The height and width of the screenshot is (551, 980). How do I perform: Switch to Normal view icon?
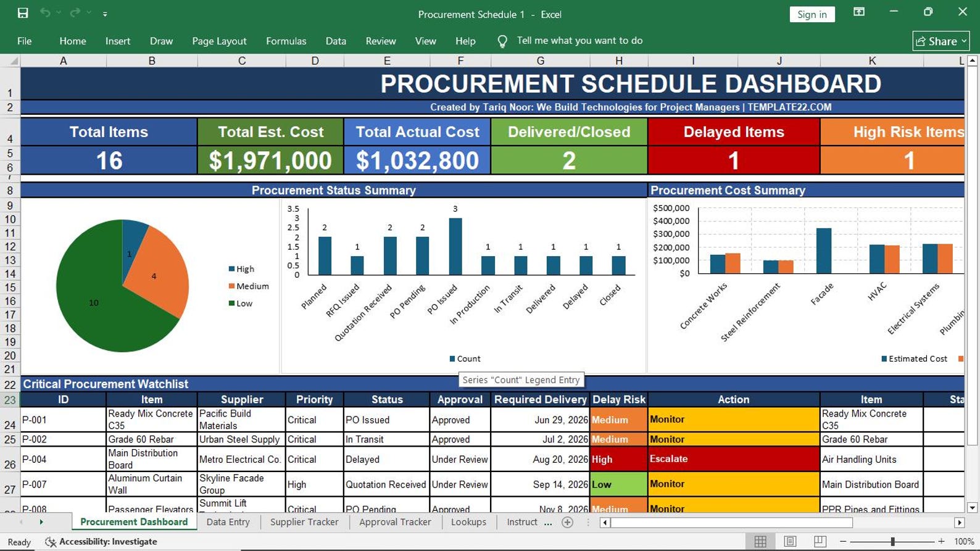[x=760, y=542]
